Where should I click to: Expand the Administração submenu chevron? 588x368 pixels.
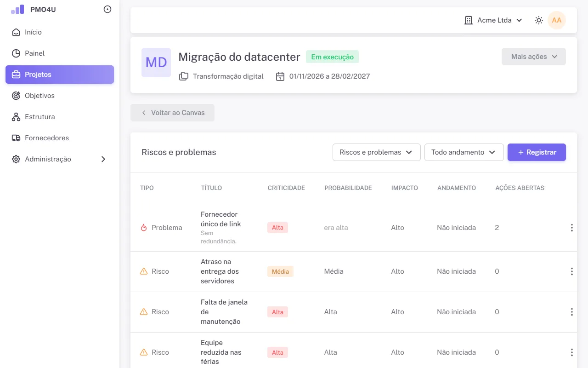103,159
